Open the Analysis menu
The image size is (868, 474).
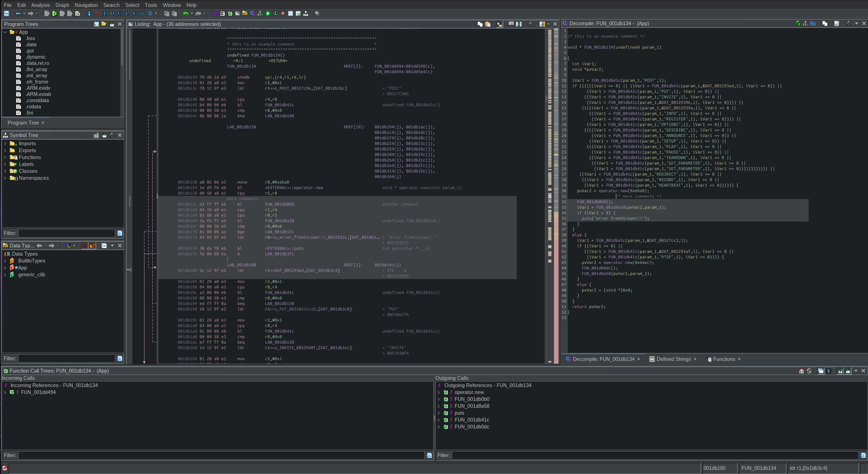pyautogui.click(x=40, y=5)
